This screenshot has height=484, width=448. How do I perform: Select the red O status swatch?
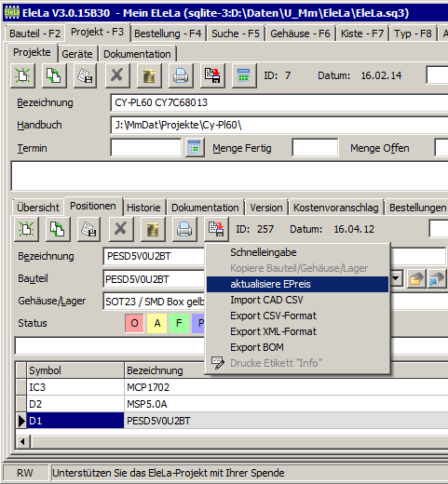coord(134,323)
